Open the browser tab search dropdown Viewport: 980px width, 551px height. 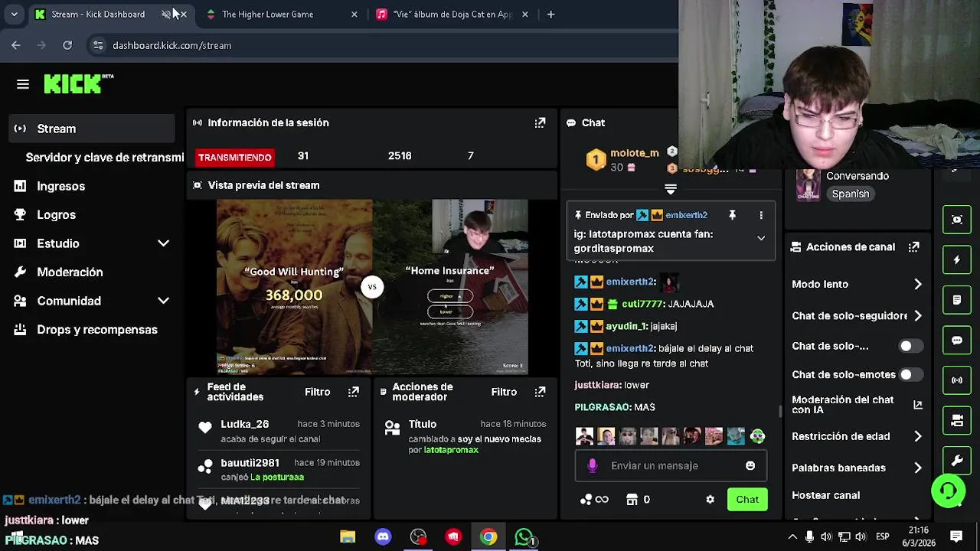(14, 14)
